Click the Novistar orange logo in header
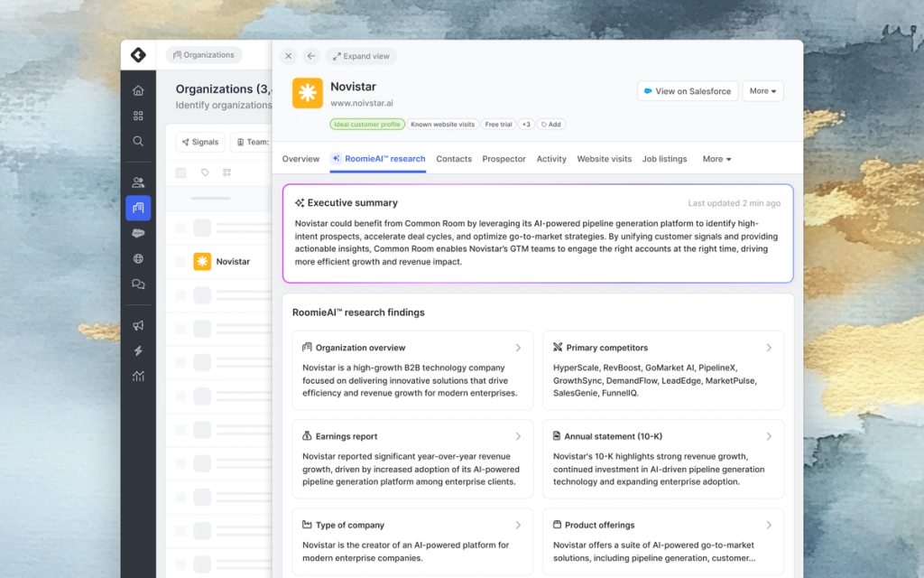 pos(308,93)
